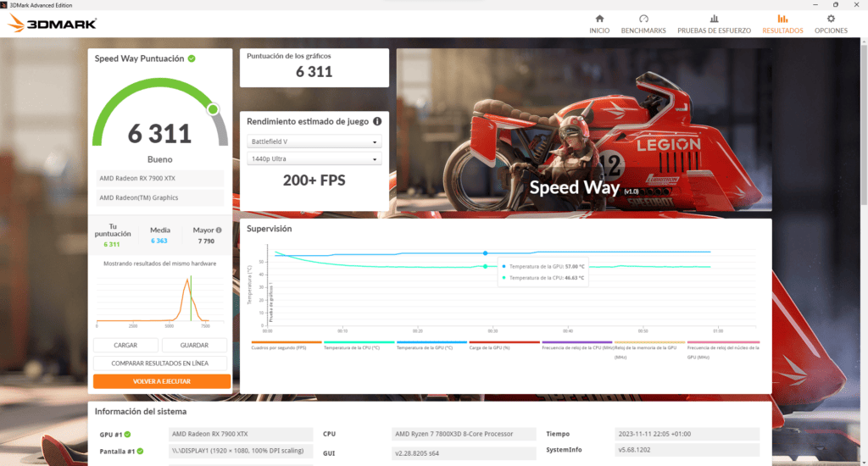Click info icon beside Rendimiento estimado de juego

point(377,121)
